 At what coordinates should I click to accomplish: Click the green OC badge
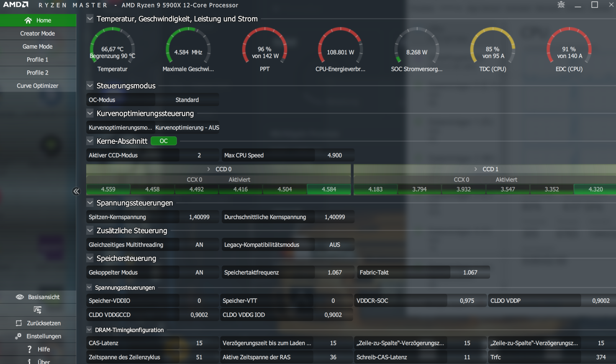[x=164, y=141]
